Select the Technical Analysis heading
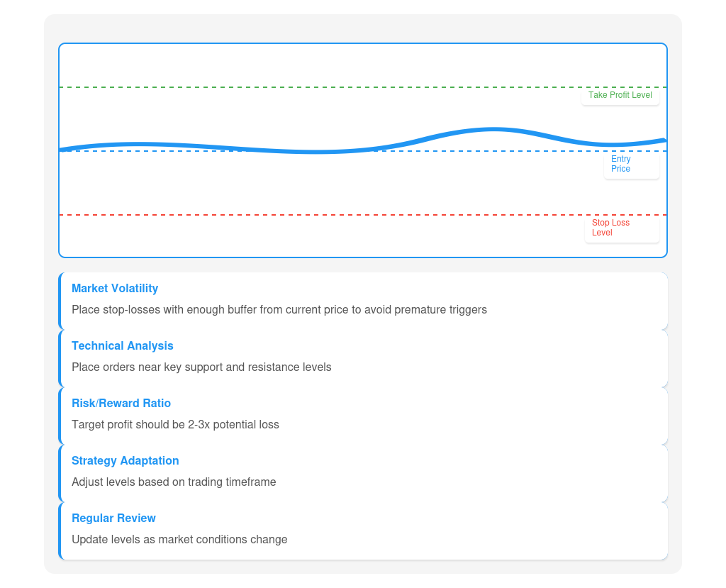726x588 pixels. 123,346
